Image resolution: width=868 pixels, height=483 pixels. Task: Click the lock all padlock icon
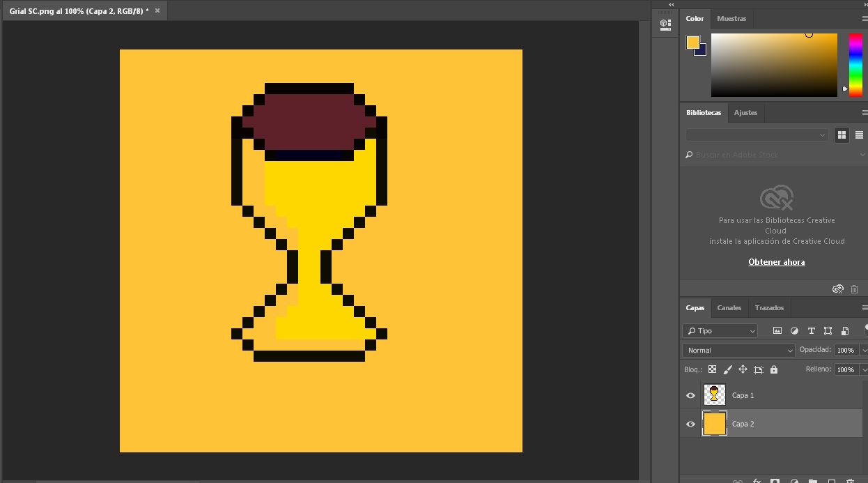pos(773,369)
